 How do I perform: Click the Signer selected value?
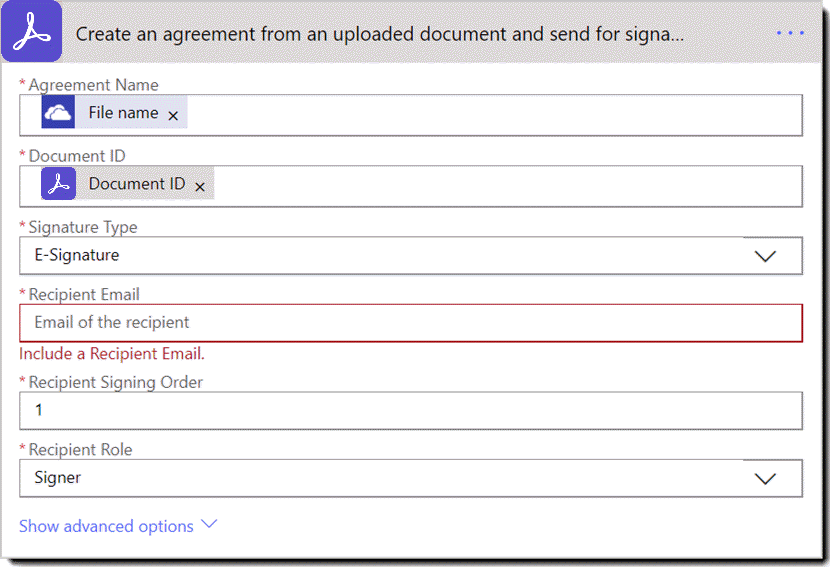click(x=58, y=478)
